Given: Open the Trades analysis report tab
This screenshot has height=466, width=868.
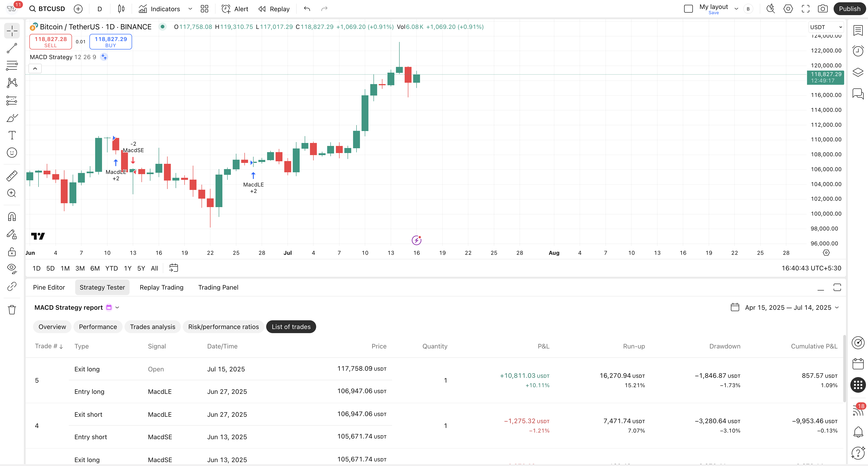Looking at the screenshot, I should [152, 327].
